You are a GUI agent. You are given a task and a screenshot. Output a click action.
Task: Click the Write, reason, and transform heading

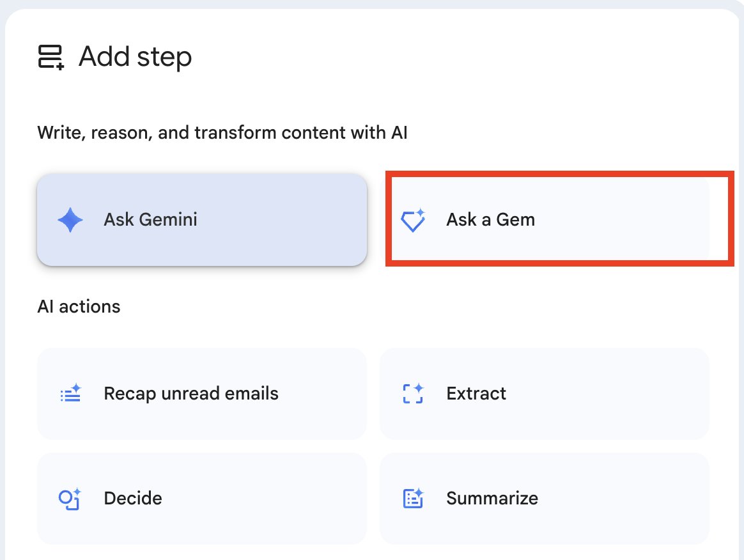222,133
